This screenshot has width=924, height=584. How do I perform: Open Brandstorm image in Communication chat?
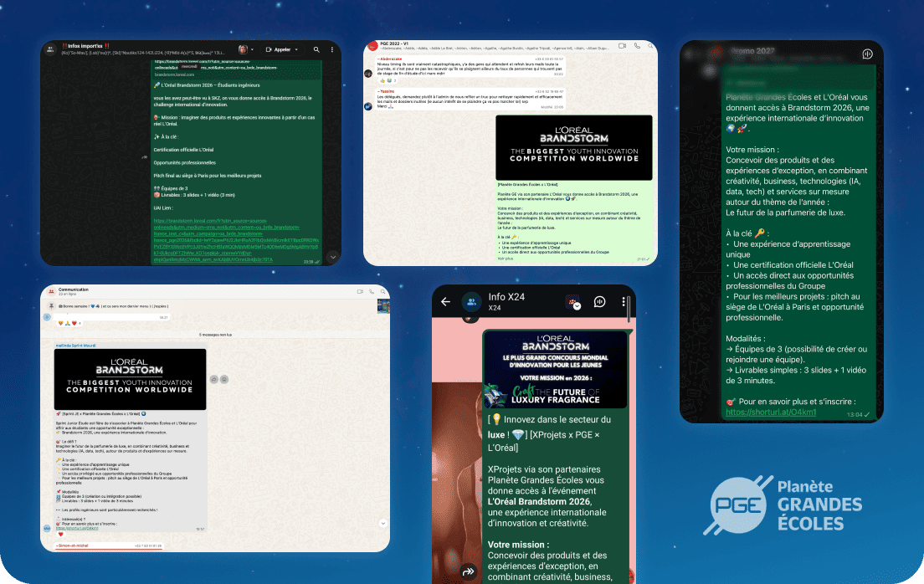point(130,379)
